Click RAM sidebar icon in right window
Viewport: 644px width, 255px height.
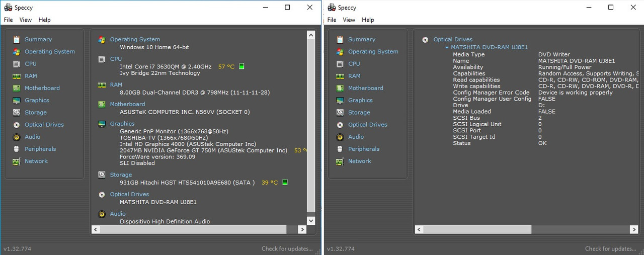click(x=340, y=76)
